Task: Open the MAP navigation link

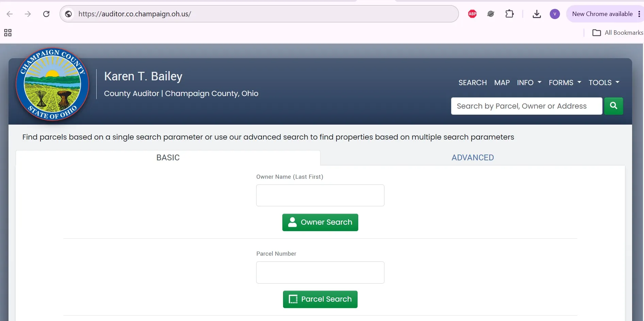Action: 502,83
